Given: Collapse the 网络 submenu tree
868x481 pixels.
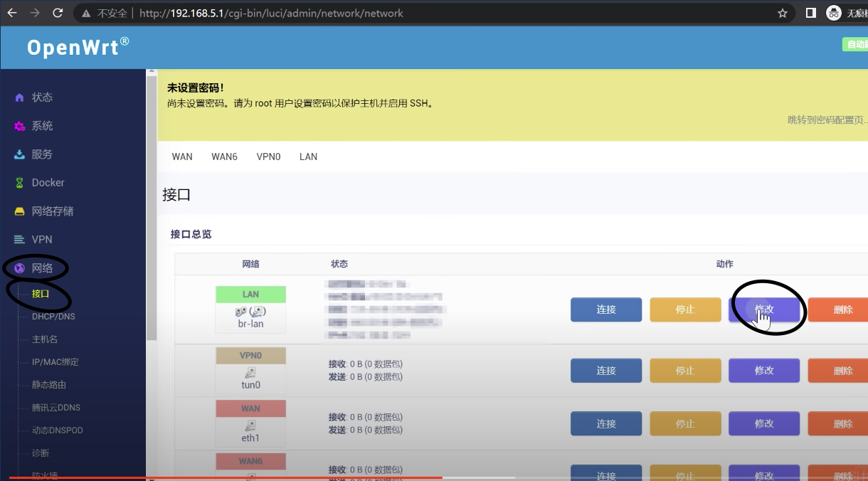Looking at the screenshot, I should [43, 268].
